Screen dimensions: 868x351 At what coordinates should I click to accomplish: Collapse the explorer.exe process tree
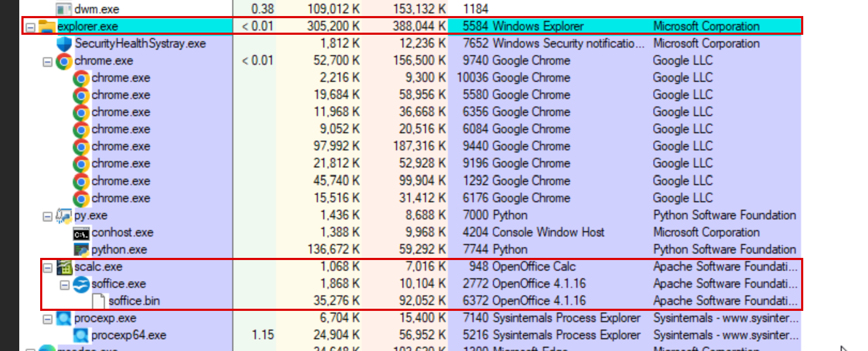point(31,27)
